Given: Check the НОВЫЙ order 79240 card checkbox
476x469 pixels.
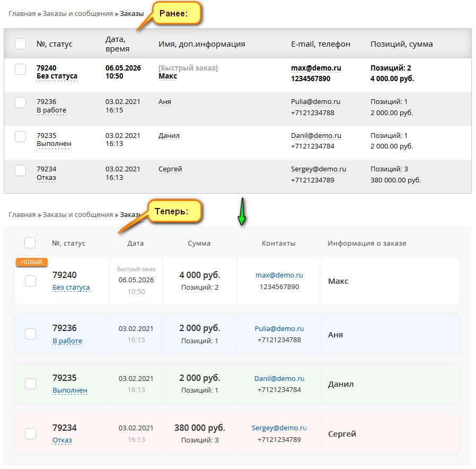Looking at the screenshot, I should point(30,281).
